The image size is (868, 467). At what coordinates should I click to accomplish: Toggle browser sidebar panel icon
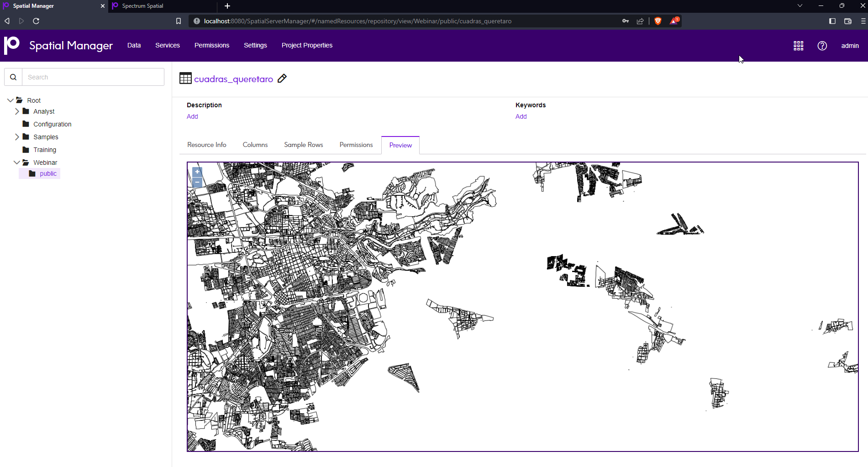[x=832, y=21]
